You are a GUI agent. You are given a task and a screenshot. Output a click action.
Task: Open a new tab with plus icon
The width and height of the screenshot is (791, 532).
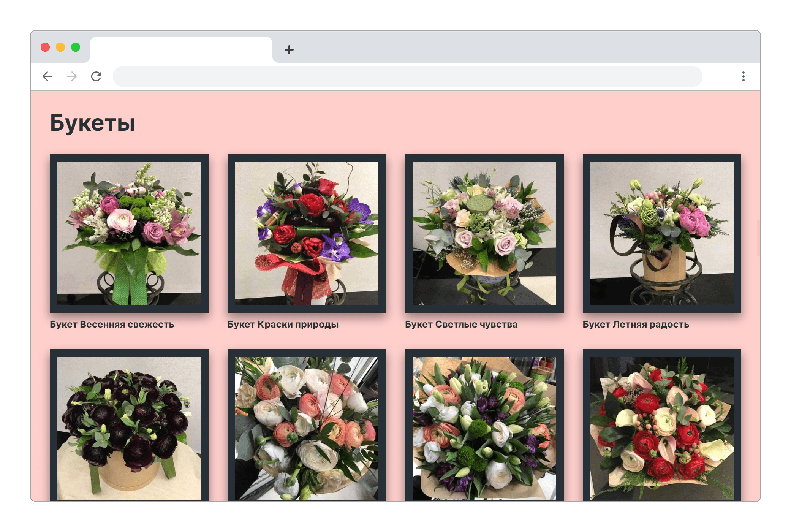(289, 50)
